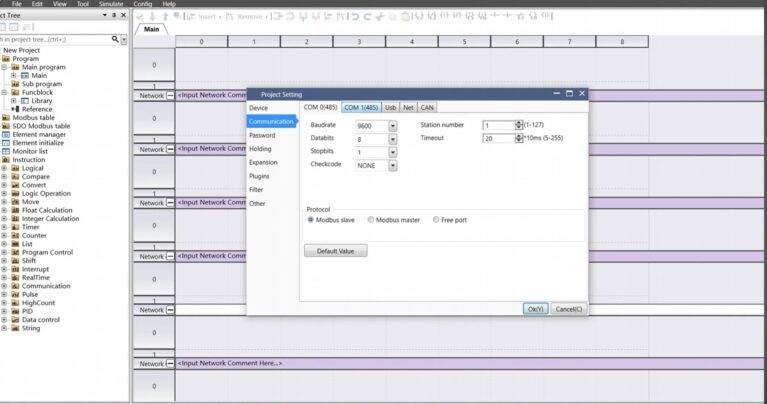
Task: Switch to the COM 0(485) tab
Action: pos(320,107)
